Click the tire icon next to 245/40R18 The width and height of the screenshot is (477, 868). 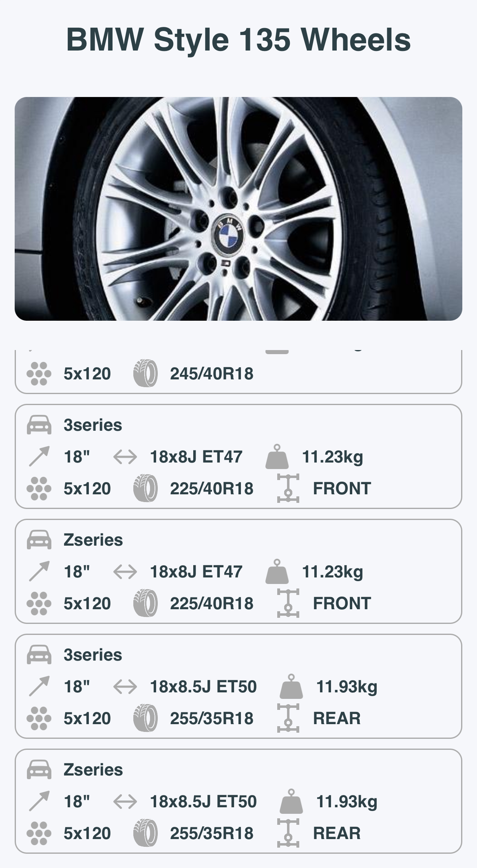coord(145,373)
